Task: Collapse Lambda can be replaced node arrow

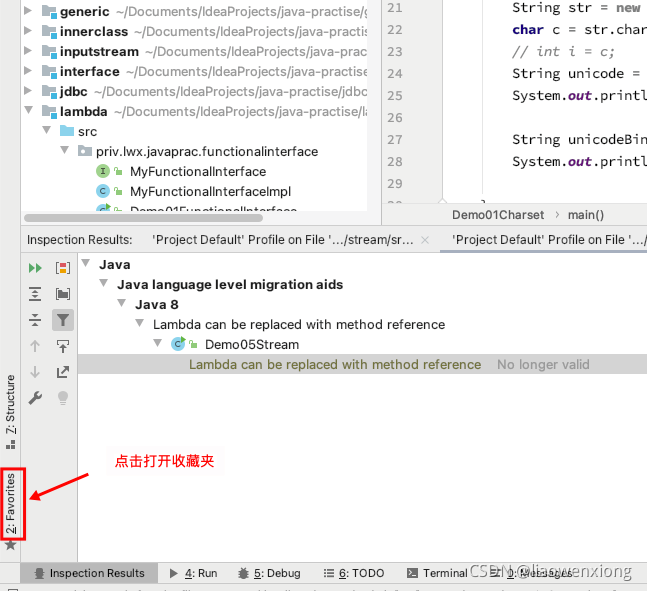Action: point(140,323)
